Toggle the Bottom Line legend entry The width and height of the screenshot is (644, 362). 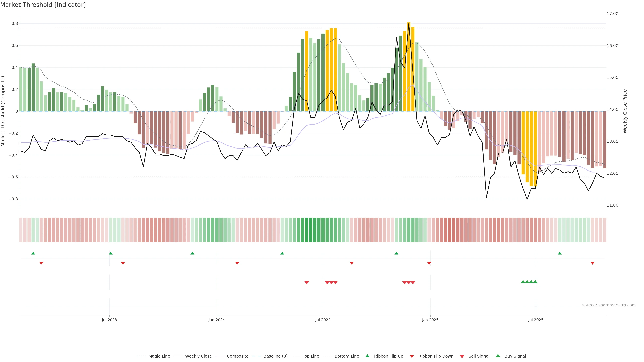[346, 356]
